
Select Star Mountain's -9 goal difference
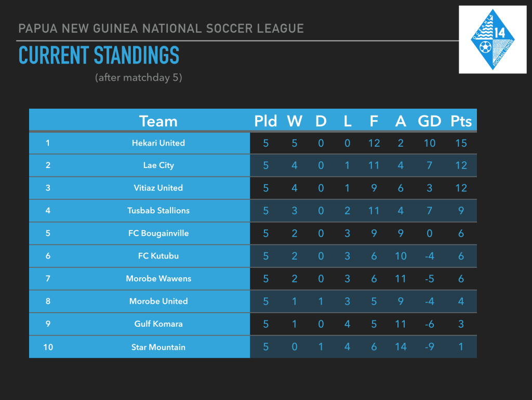[x=429, y=347]
